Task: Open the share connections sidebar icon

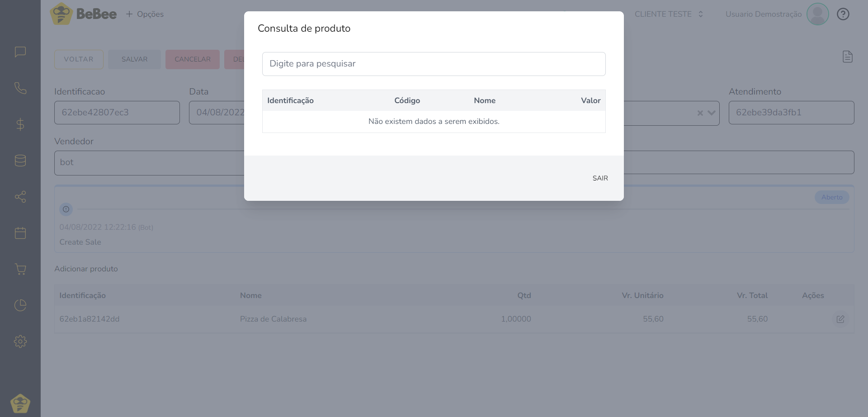Action: pyautogui.click(x=20, y=197)
